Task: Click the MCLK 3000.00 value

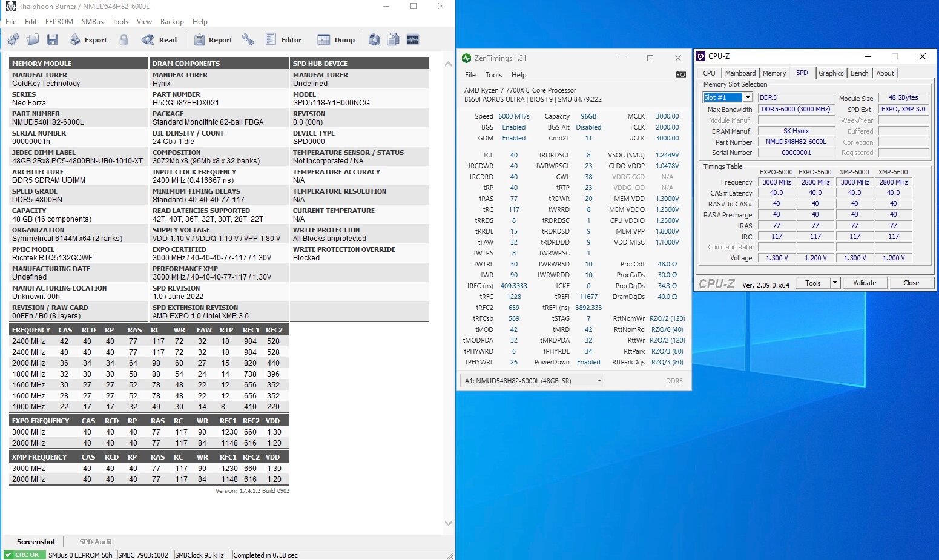Action: [667, 116]
